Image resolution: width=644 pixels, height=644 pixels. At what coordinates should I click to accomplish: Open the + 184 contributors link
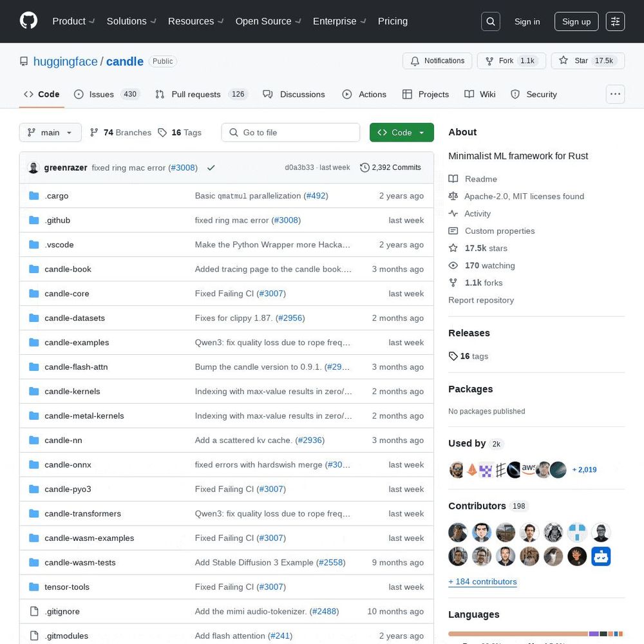tap(482, 582)
